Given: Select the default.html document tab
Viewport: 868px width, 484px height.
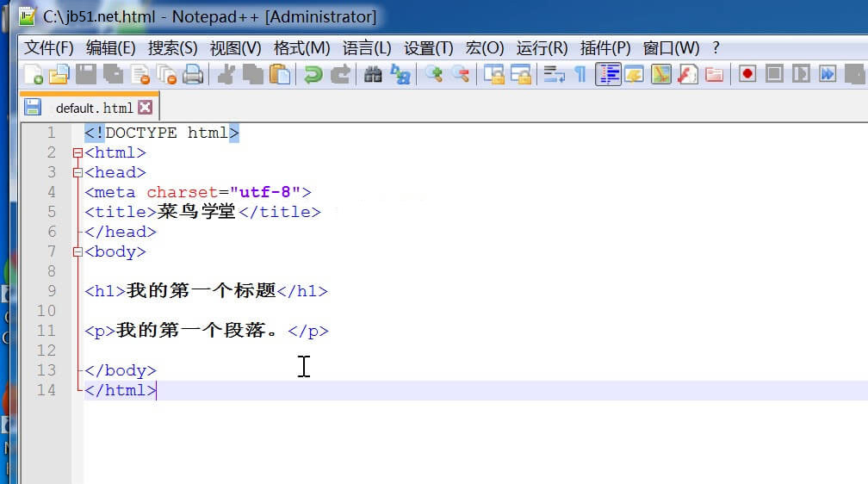Looking at the screenshot, I should pyautogui.click(x=93, y=108).
